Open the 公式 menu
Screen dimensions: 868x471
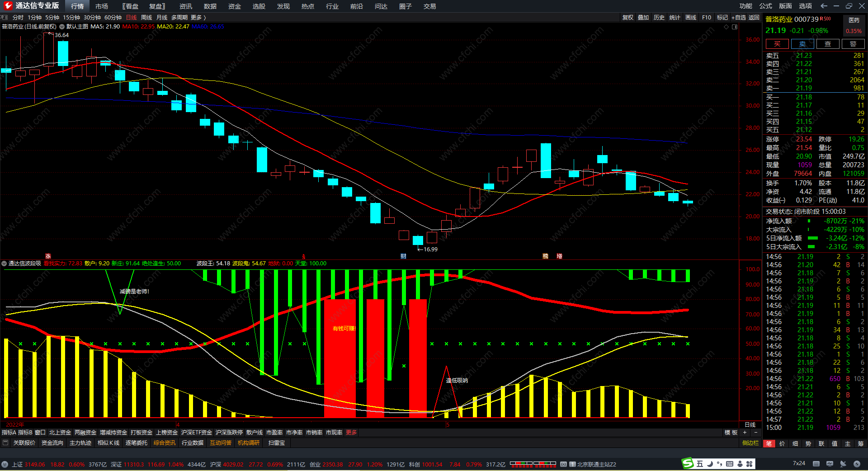pyautogui.click(x=765, y=6)
